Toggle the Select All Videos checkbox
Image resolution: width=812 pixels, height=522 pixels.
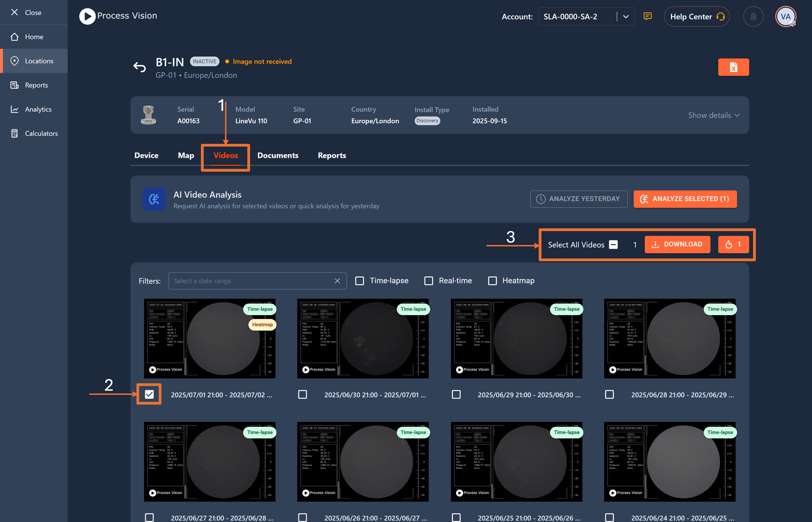point(613,245)
